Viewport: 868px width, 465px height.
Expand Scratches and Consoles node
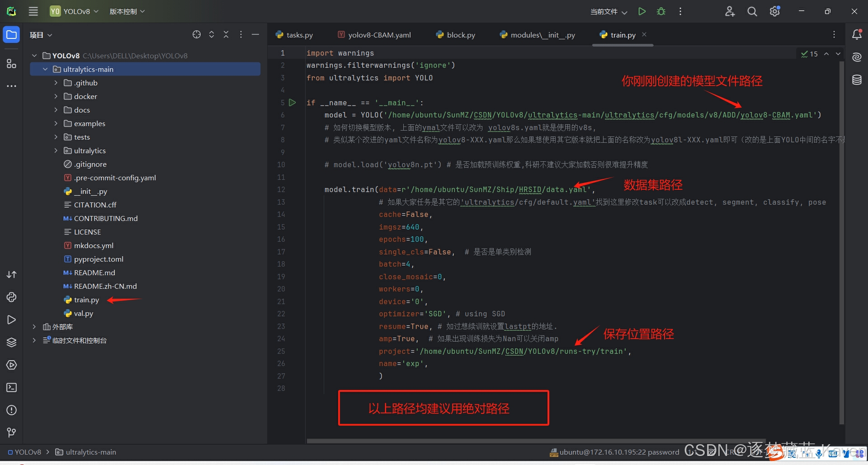(x=34, y=340)
